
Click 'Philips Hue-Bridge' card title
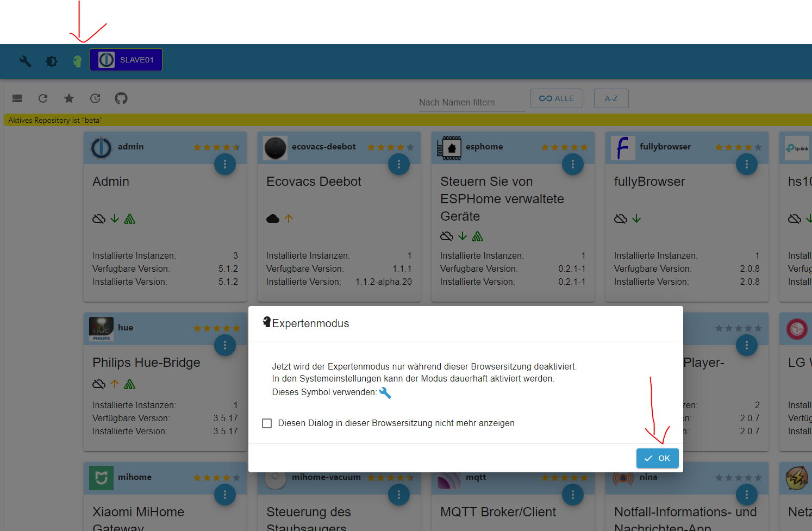point(146,363)
